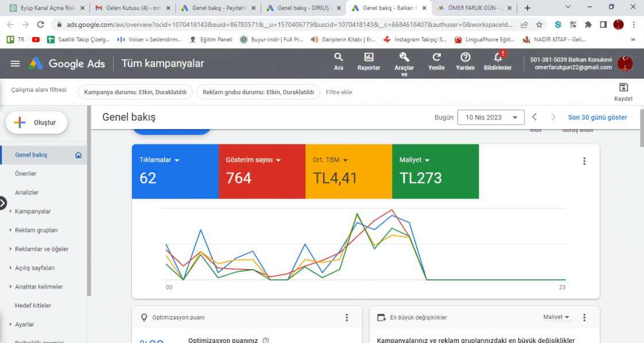Open the Yardım help icon

coord(465,57)
